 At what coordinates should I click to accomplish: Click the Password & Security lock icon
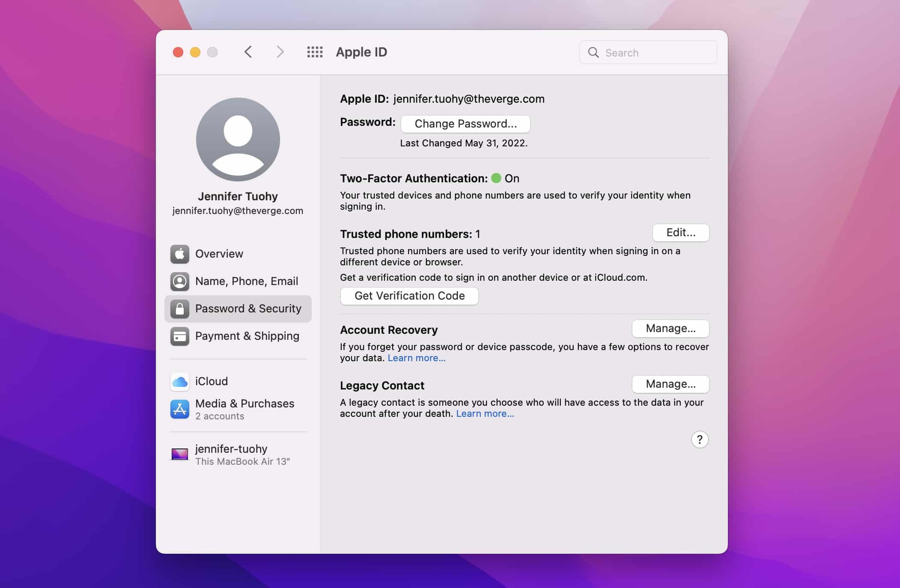pyautogui.click(x=179, y=309)
